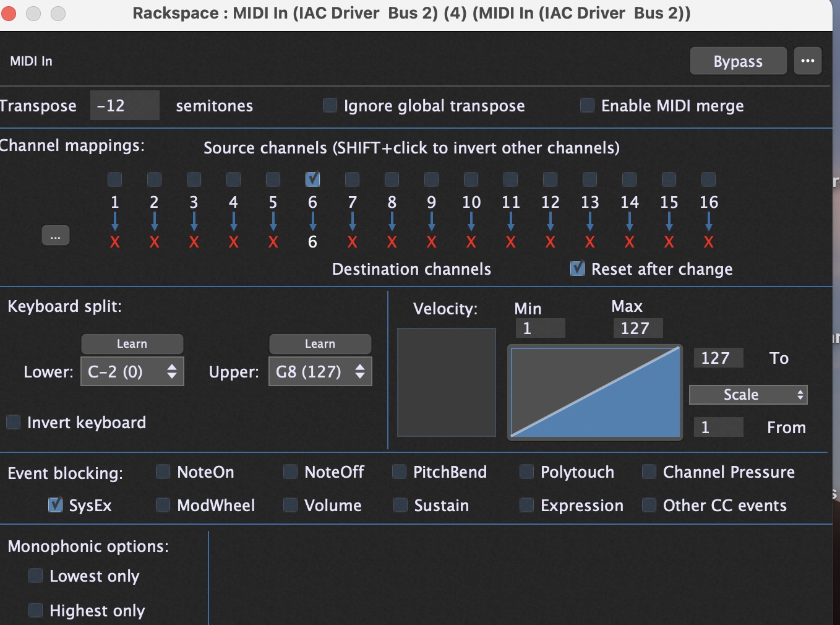Click the red X destination under channel 1
The height and width of the screenshot is (625, 840).
pyautogui.click(x=115, y=242)
